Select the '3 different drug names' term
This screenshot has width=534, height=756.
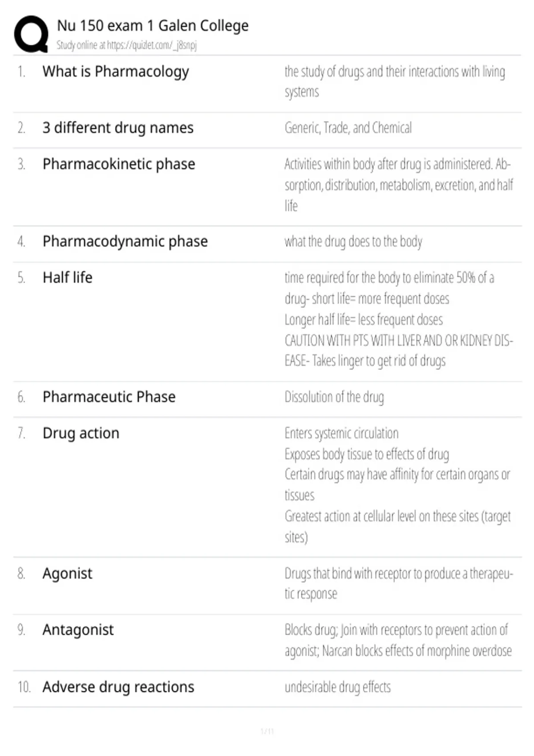click(118, 128)
